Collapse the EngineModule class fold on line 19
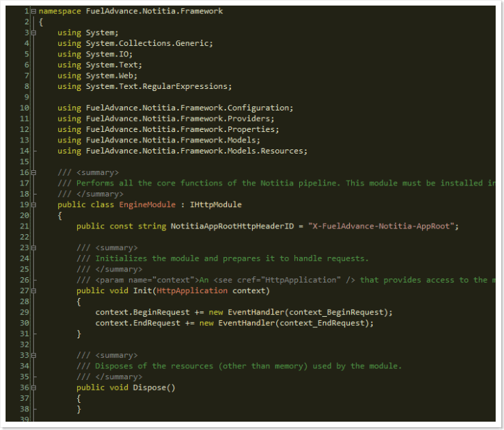 point(33,205)
